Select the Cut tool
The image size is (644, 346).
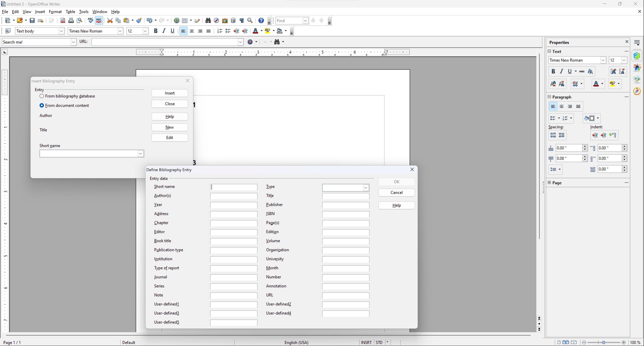pos(110,20)
